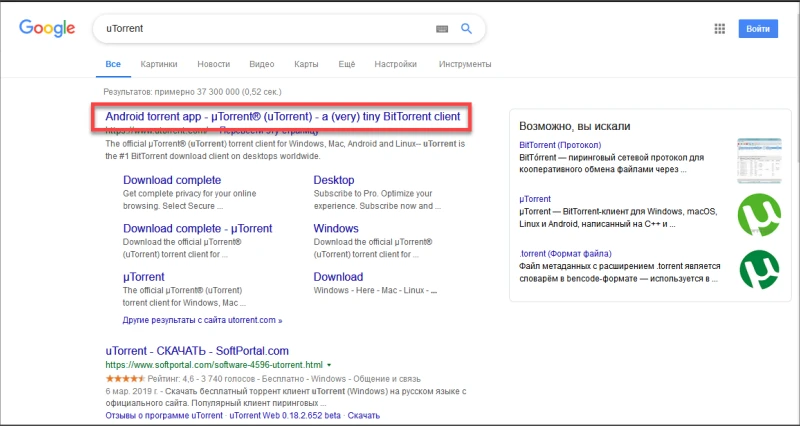This screenshot has width=800, height=426.
Task: Open Инструменты search tools
Action: click(x=465, y=65)
